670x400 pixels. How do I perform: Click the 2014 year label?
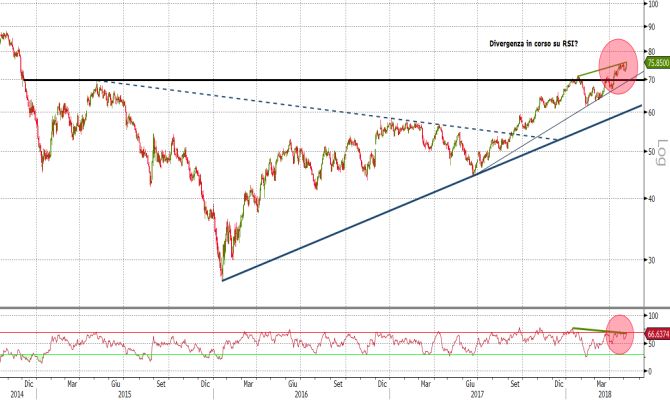click(x=17, y=394)
